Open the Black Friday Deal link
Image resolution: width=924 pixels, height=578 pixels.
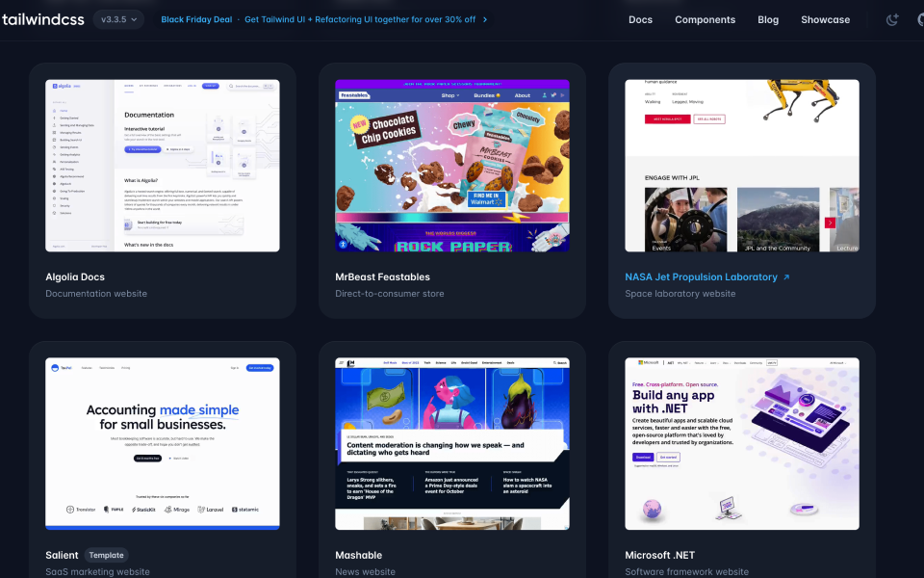[x=196, y=18]
